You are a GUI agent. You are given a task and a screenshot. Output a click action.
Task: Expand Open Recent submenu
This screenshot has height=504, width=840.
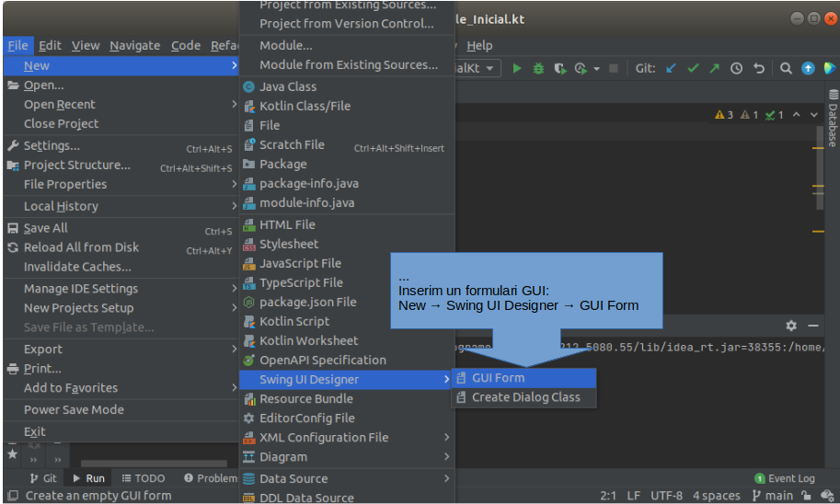click(x=121, y=105)
